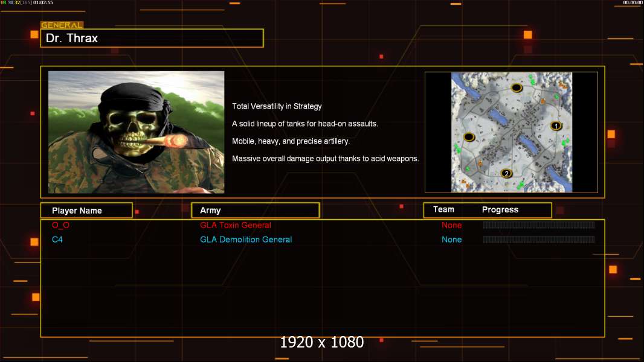Click 'Mobile, heavy, and precise artillery' line

291,141
